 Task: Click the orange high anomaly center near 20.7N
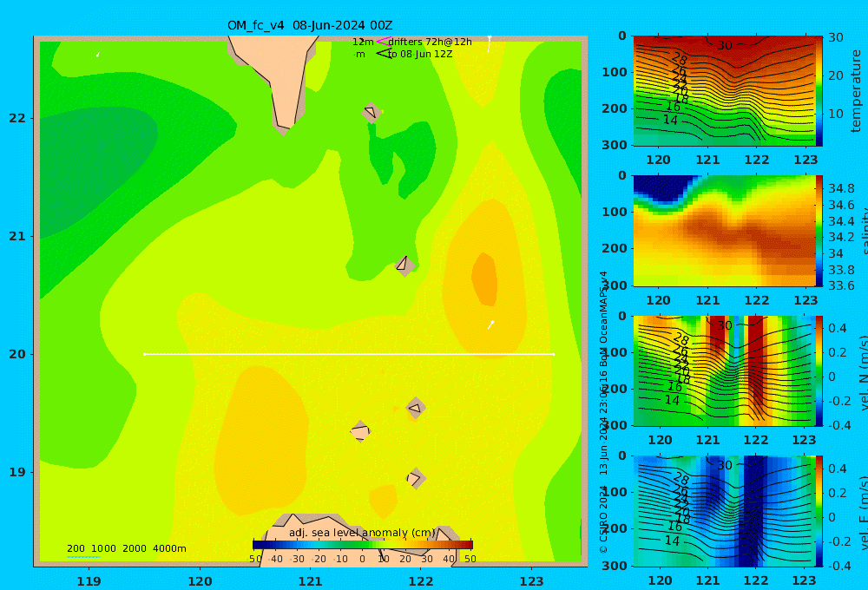(x=484, y=279)
